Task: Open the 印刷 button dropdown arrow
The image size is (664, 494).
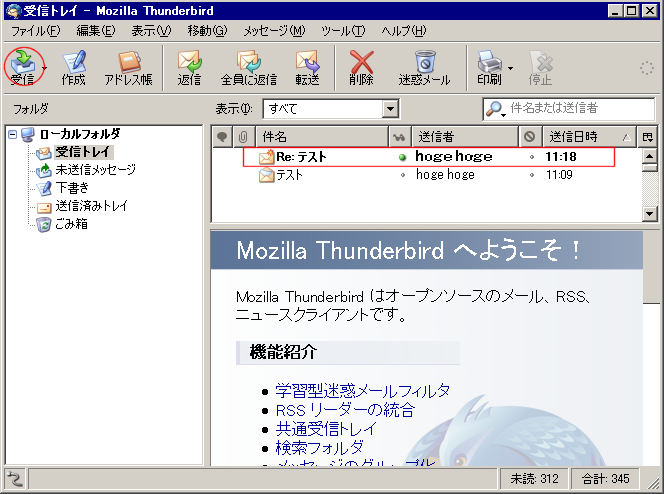Action: tap(511, 68)
